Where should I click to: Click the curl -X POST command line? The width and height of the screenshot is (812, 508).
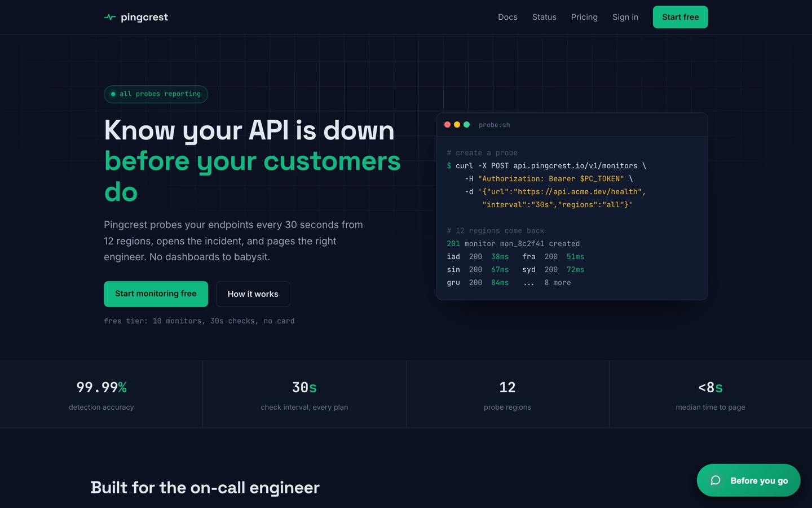[x=546, y=166]
